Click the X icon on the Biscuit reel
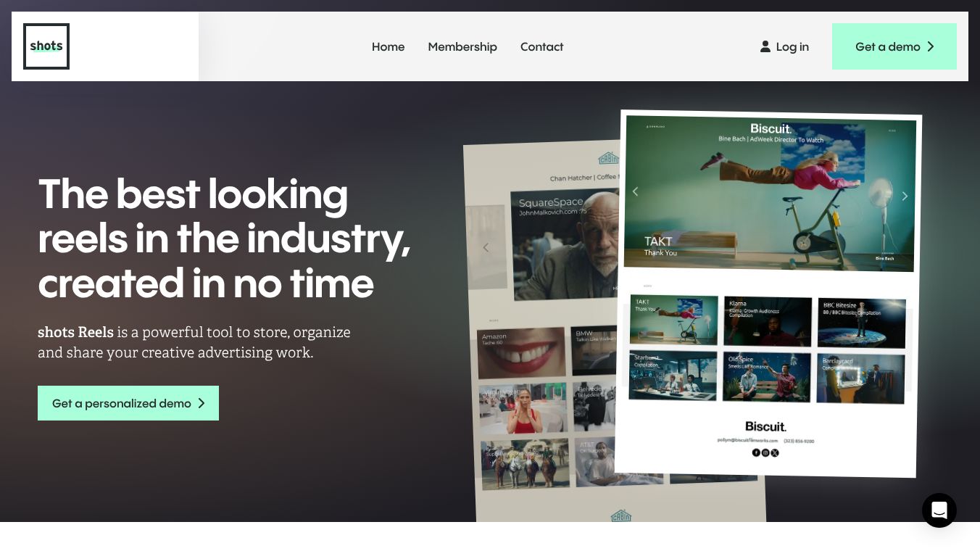 click(775, 453)
